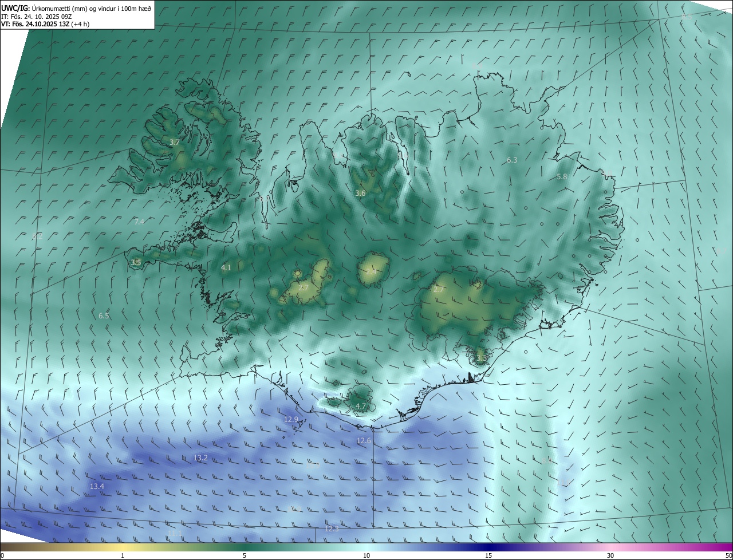This screenshot has width=733, height=560.
Task: Click the colorbar label 0
Action: 2,555
